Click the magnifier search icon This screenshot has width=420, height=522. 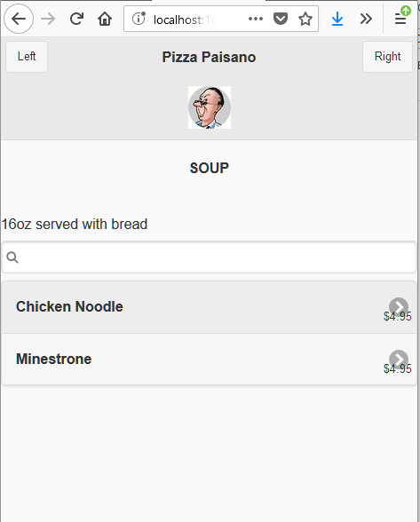pyautogui.click(x=12, y=257)
